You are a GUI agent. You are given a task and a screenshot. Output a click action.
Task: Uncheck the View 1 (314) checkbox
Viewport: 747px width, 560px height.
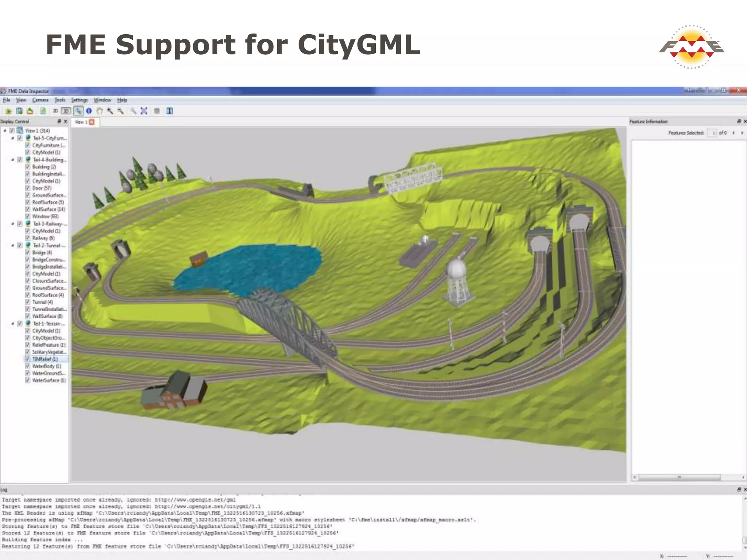click(x=12, y=131)
